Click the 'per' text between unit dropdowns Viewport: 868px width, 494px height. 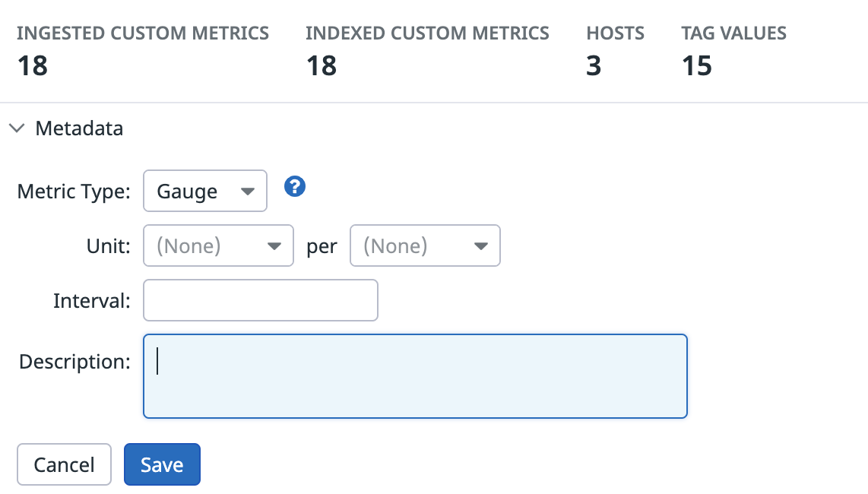click(322, 247)
